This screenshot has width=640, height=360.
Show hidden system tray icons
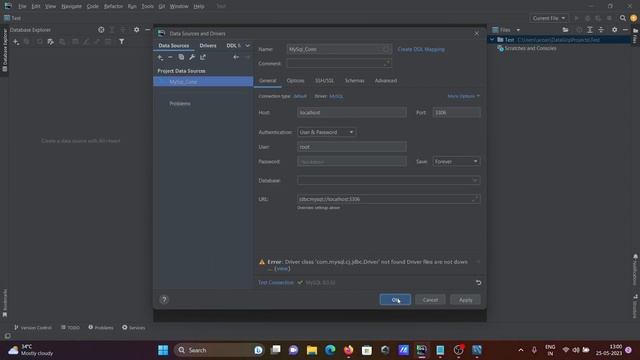pos(520,350)
